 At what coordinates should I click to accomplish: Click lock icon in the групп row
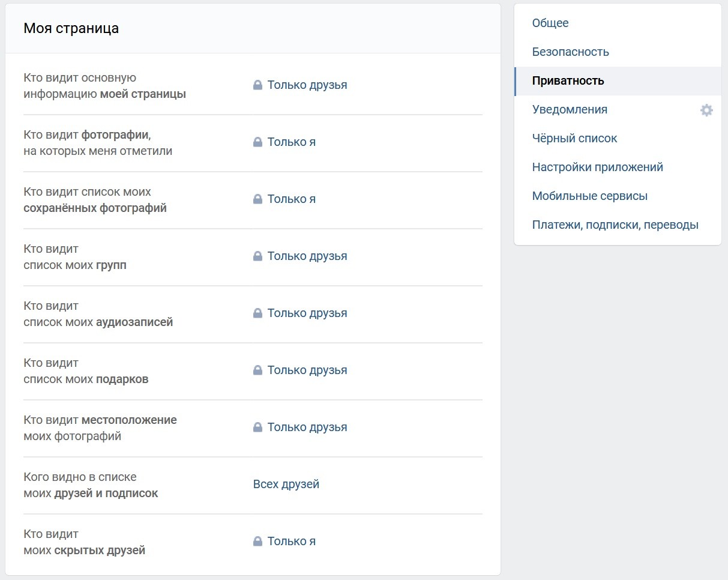pos(257,256)
